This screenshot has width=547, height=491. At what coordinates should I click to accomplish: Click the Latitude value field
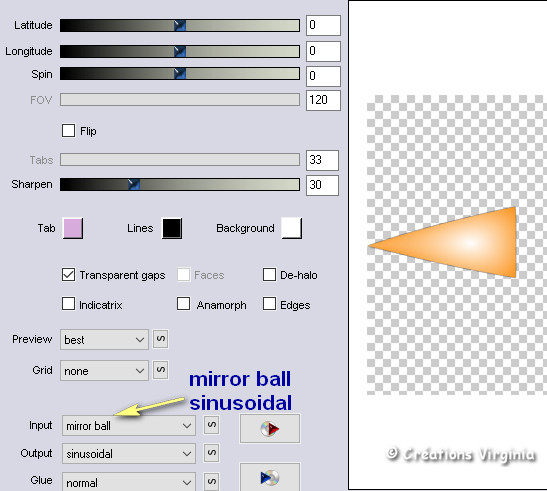[323, 25]
